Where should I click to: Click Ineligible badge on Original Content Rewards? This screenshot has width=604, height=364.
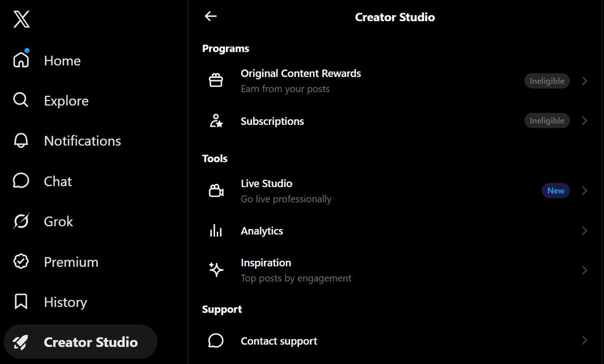[547, 81]
